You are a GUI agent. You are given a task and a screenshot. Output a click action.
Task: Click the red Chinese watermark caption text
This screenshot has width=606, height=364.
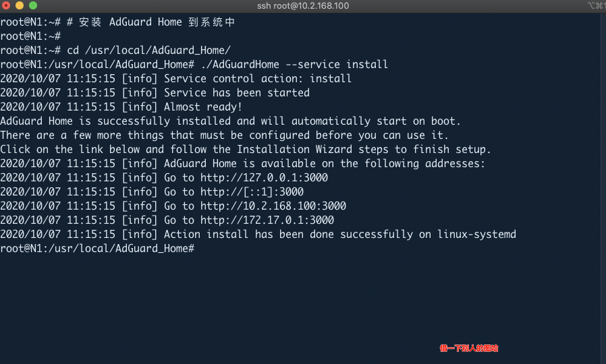pos(469,348)
